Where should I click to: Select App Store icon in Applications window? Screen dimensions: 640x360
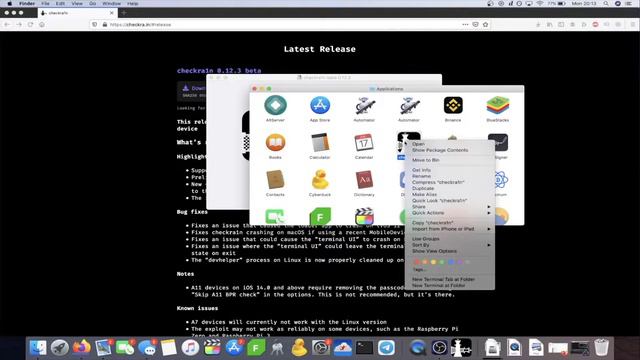[x=320, y=105]
